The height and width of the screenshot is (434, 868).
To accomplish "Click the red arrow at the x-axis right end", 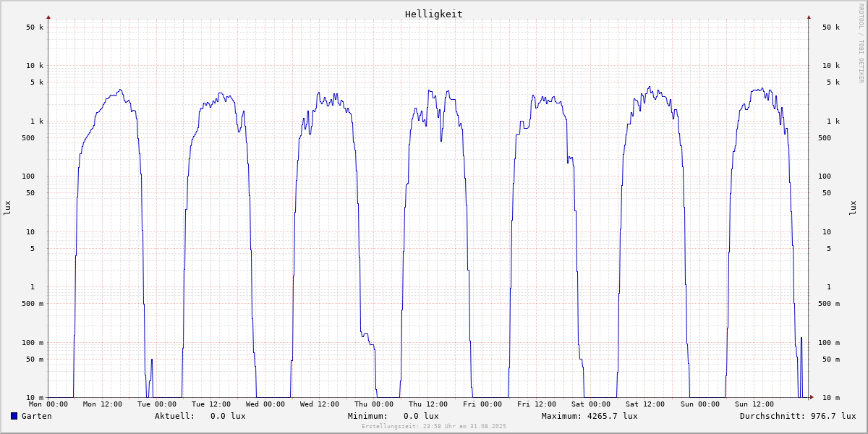I will click(811, 397).
